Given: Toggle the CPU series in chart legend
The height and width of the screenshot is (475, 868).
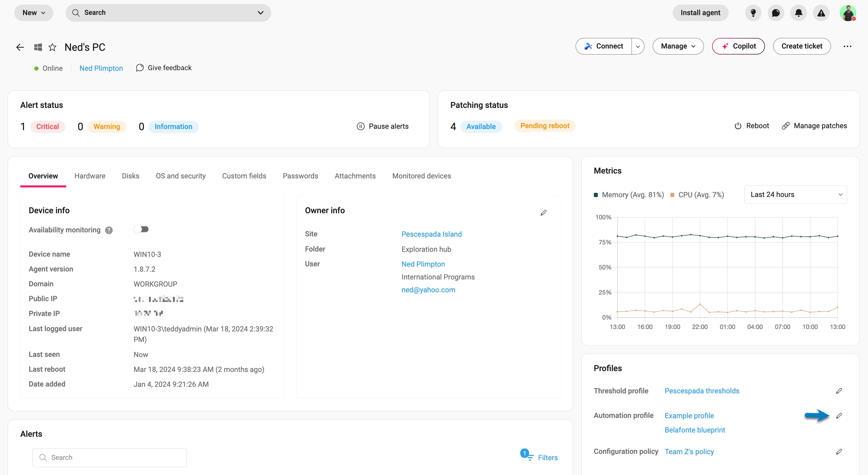Looking at the screenshot, I should pos(697,195).
